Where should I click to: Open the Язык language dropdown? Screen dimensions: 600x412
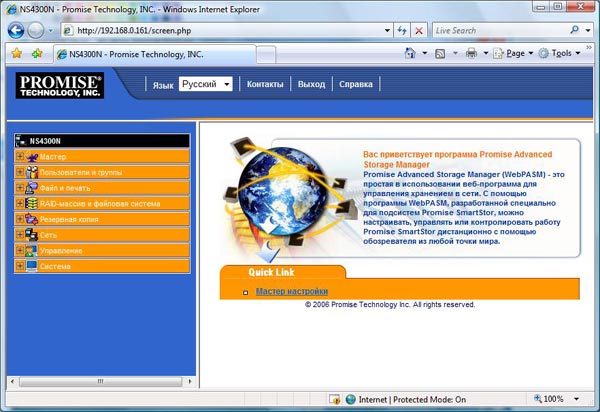point(205,84)
